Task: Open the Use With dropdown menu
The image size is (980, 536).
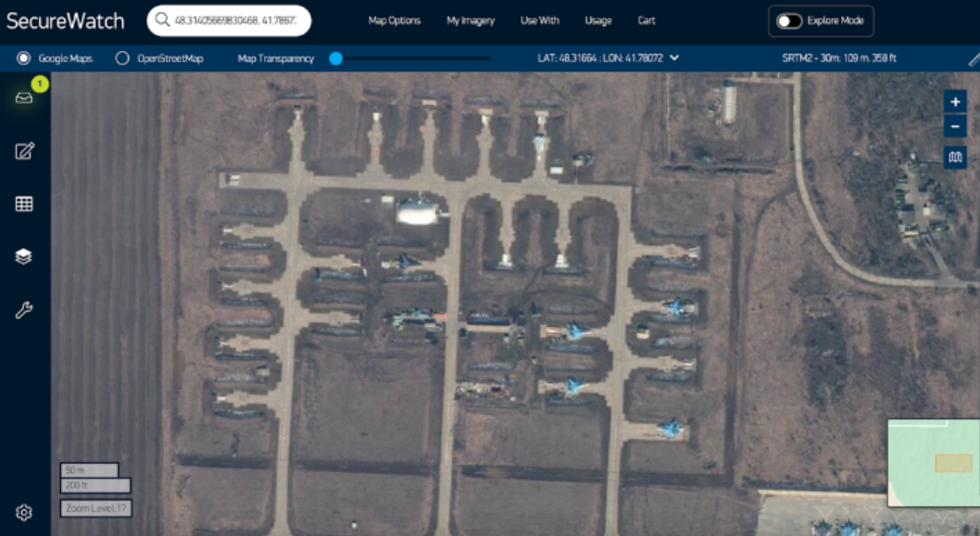Action: click(539, 20)
